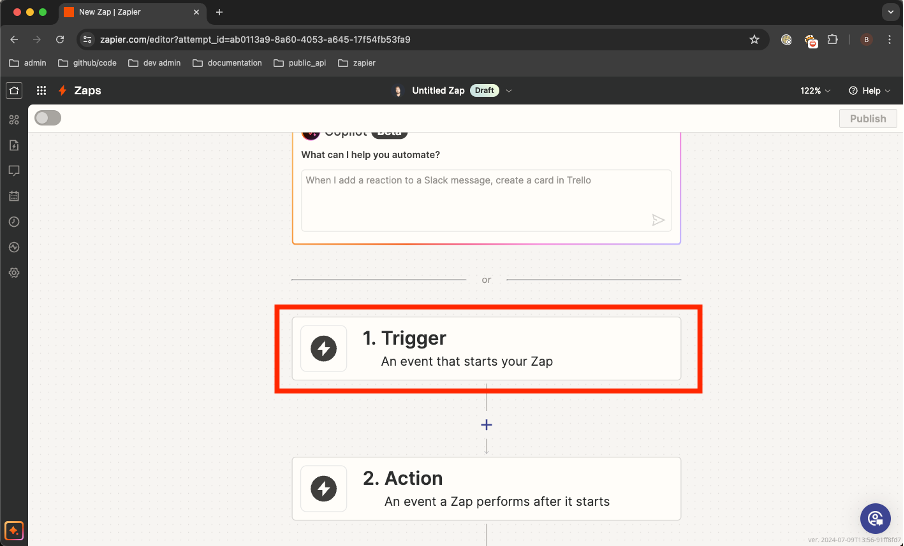The image size is (904, 546).
Task: Open the comments speech bubble icon in sidebar
Action: 14,171
